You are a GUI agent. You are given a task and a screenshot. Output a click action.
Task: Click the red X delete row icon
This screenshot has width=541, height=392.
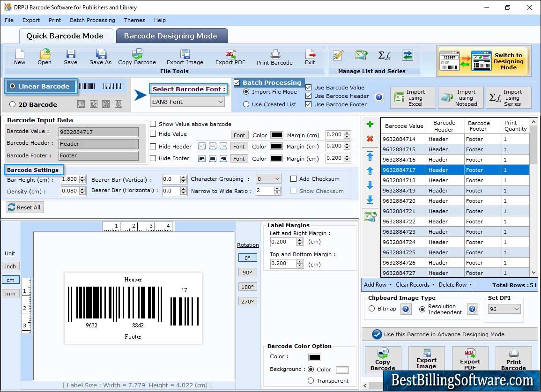click(370, 139)
